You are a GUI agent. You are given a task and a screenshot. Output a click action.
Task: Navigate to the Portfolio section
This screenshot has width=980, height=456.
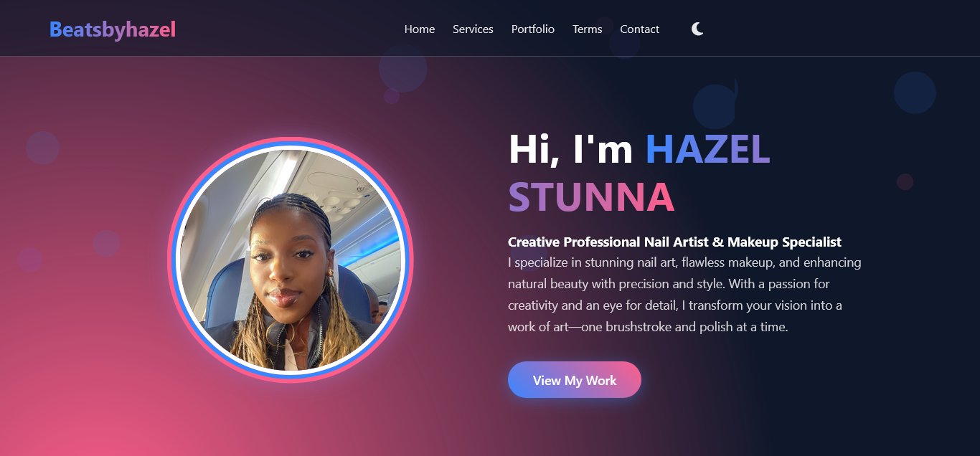(533, 29)
